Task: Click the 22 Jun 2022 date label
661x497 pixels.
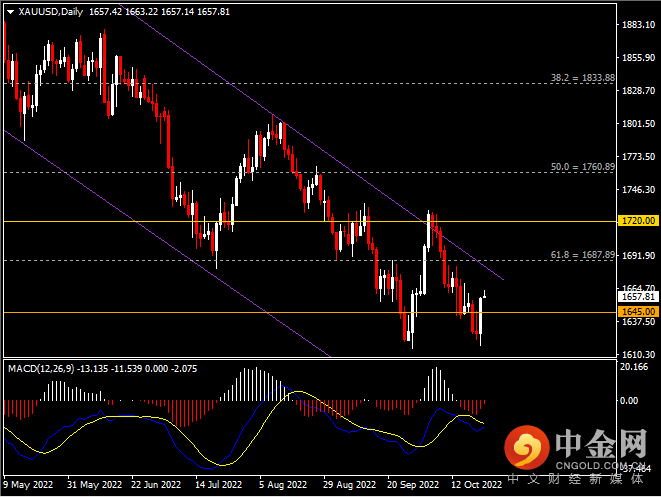Action: (156, 485)
